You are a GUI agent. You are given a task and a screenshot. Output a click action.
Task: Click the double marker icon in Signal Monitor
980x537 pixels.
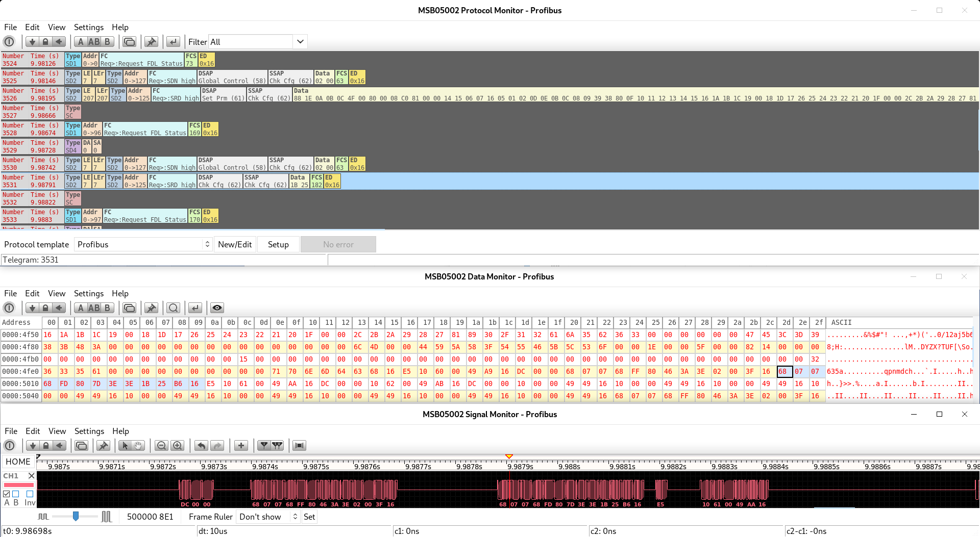point(277,446)
